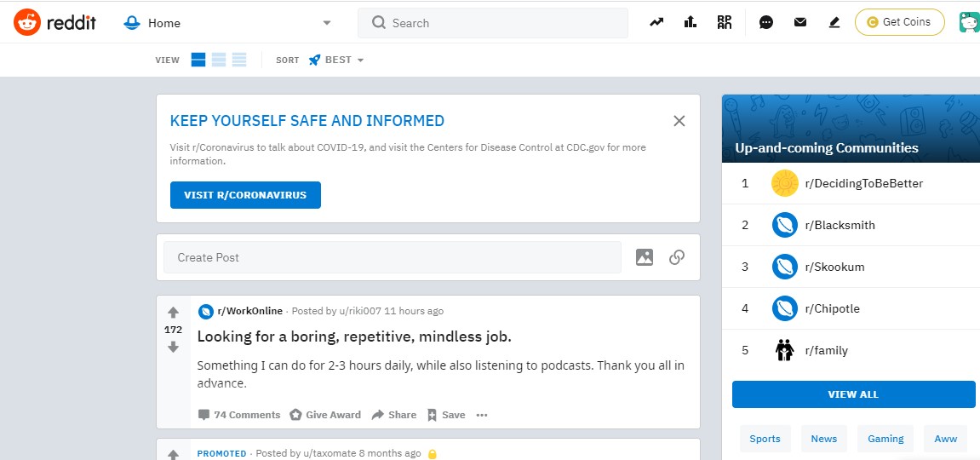
Task: Click the r/family people icon
Action: click(x=785, y=351)
